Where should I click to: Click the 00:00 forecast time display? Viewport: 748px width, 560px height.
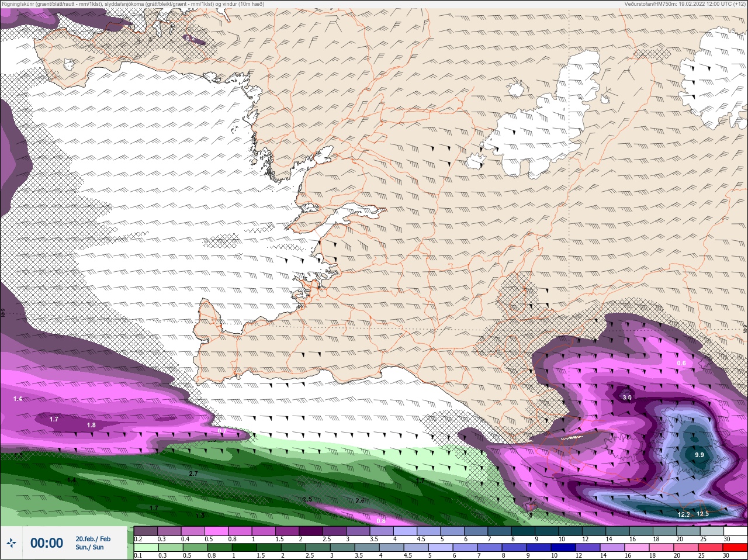point(47,543)
